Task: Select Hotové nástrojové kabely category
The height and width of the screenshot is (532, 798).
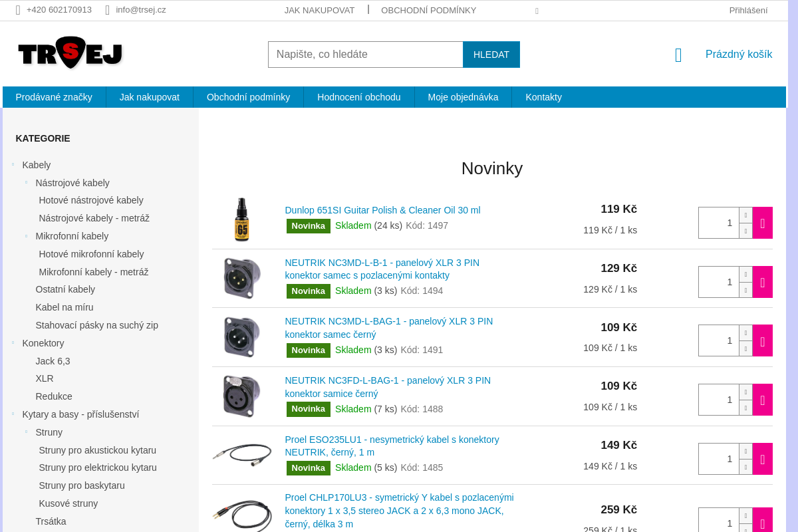Action: (91, 200)
